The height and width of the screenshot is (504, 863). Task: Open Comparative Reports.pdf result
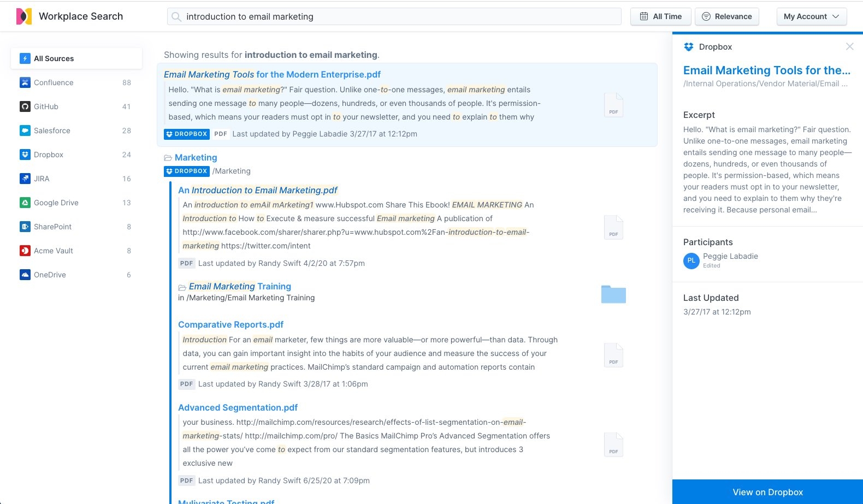230,324
